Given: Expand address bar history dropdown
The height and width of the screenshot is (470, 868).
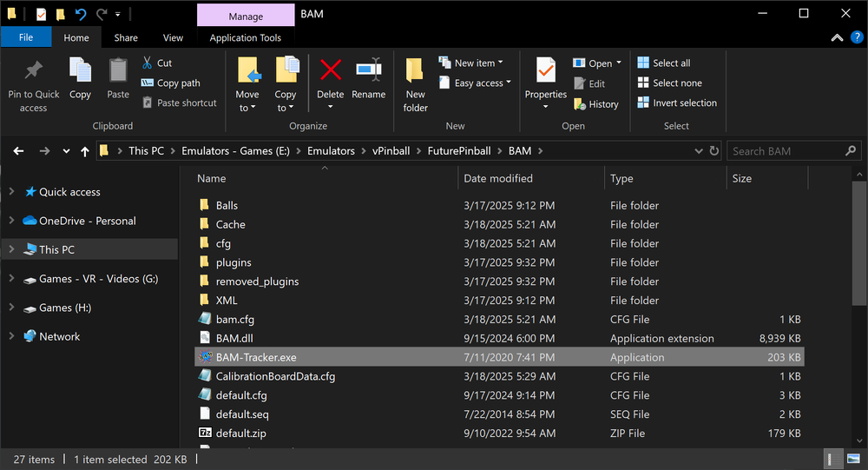Looking at the screenshot, I should 699,151.
